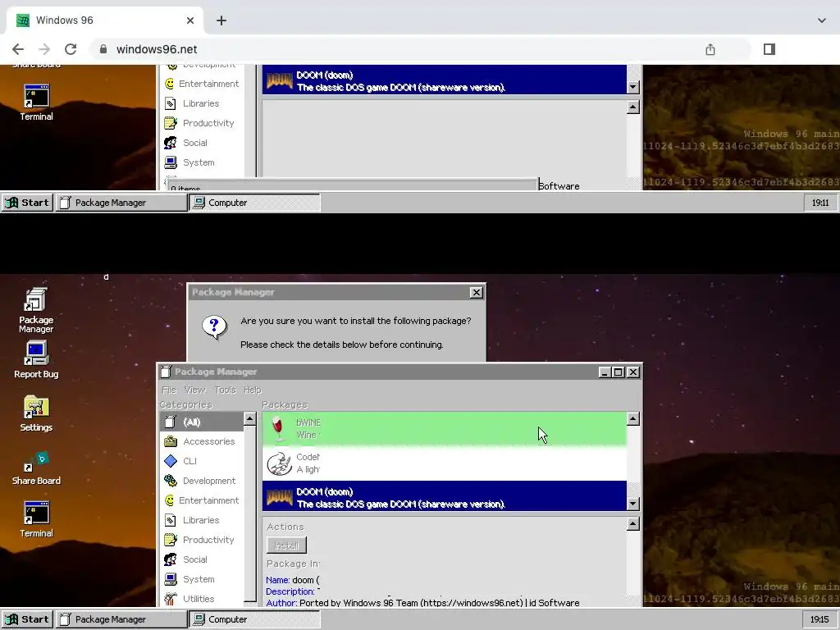Click the Categories list scroll-up arrow
This screenshot has height=630, width=840.
249,419
